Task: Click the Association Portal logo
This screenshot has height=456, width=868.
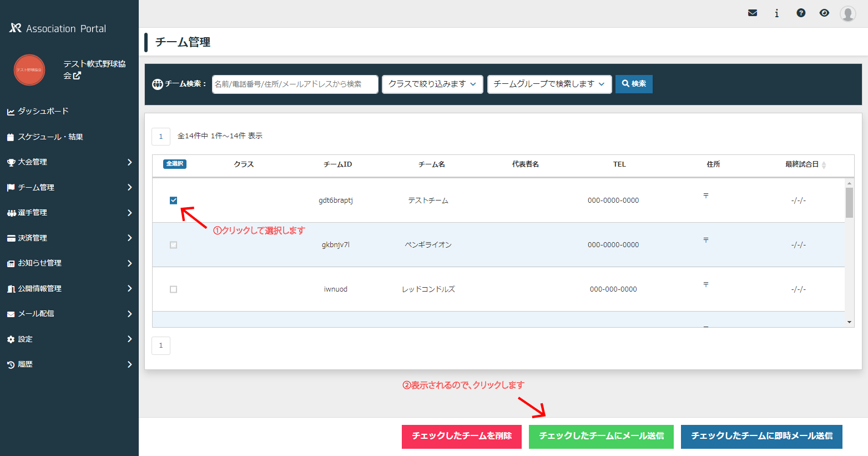Action: (x=58, y=28)
